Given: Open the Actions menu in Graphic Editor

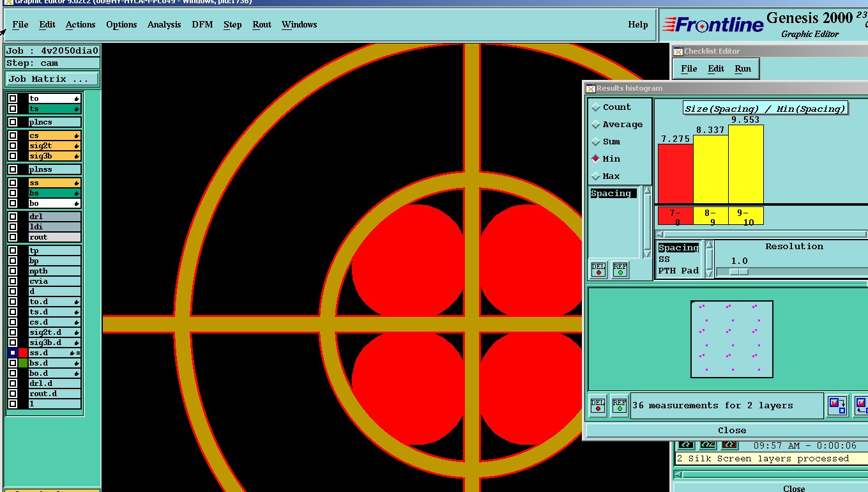Looking at the screenshot, I should (80, 24).
